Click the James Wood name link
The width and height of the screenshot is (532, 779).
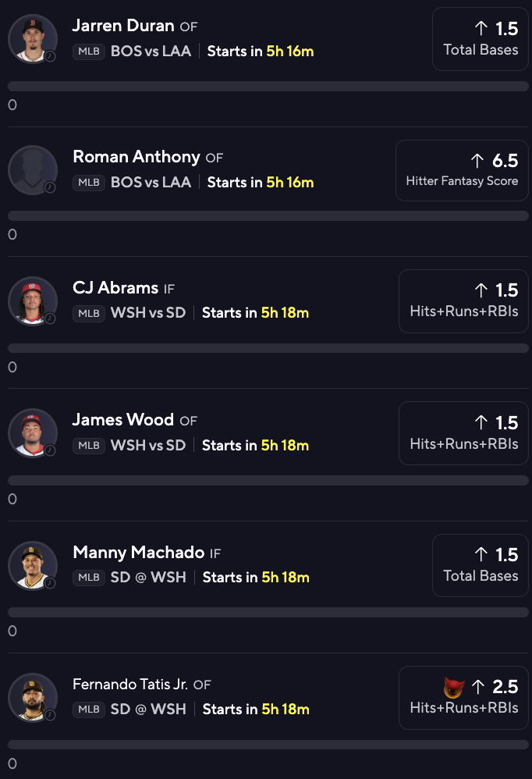tap(123, 420)
